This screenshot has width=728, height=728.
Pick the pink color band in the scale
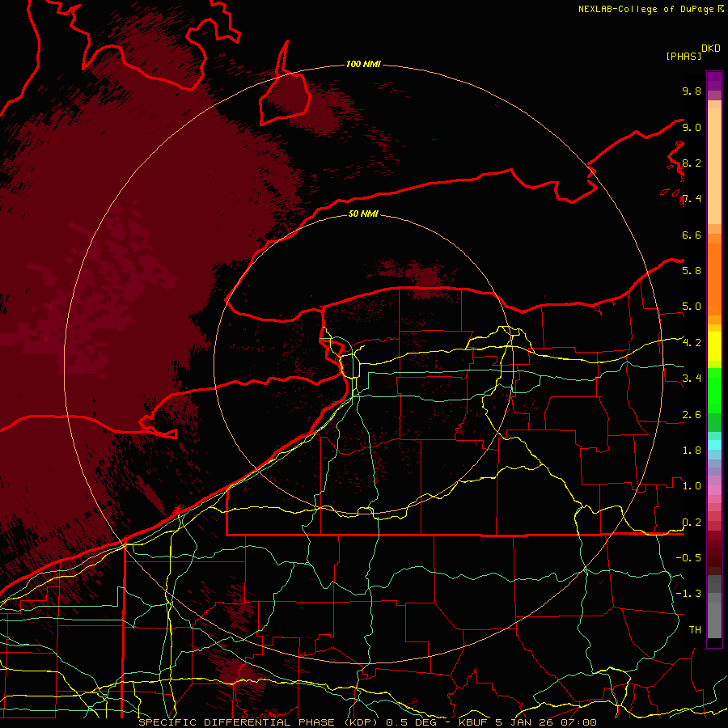point(714,490)
